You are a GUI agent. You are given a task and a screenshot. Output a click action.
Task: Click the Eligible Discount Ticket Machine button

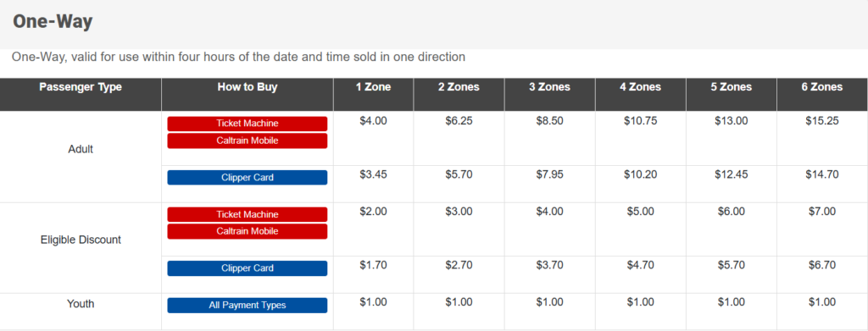248,214
